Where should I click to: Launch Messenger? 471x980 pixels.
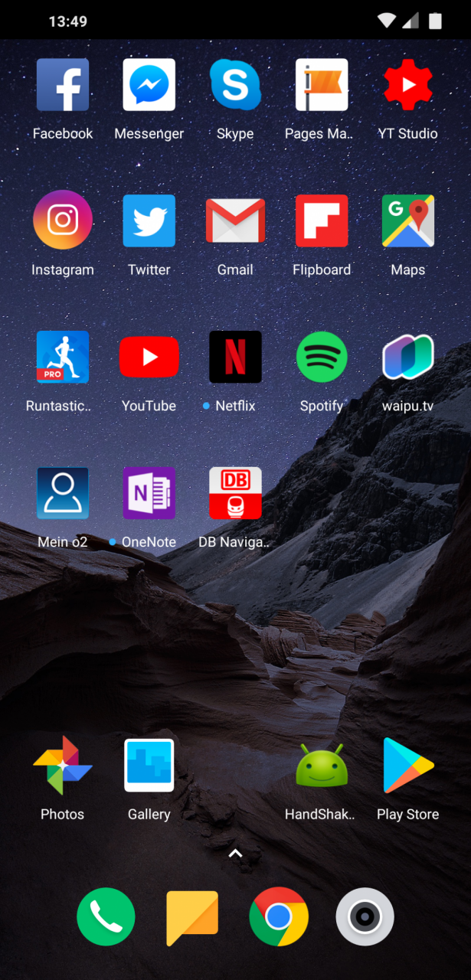point(149,85)
